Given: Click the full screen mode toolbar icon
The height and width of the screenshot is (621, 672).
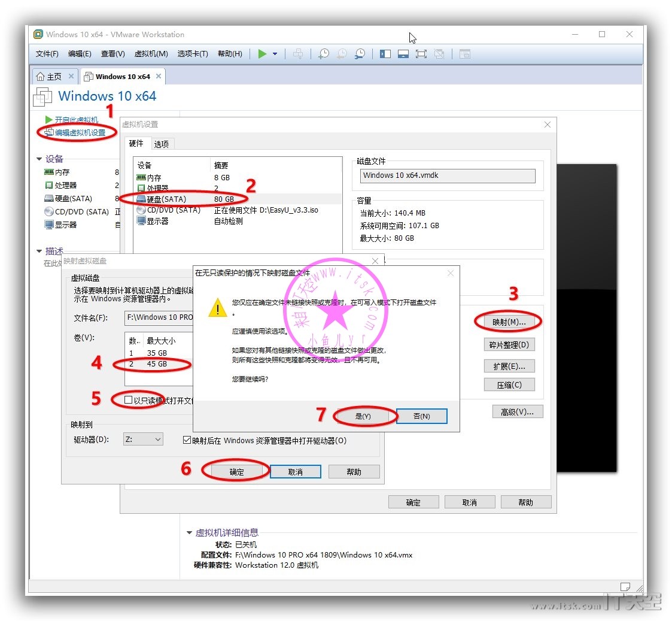Looking at the screenshot, I should (x=421, y=54).
